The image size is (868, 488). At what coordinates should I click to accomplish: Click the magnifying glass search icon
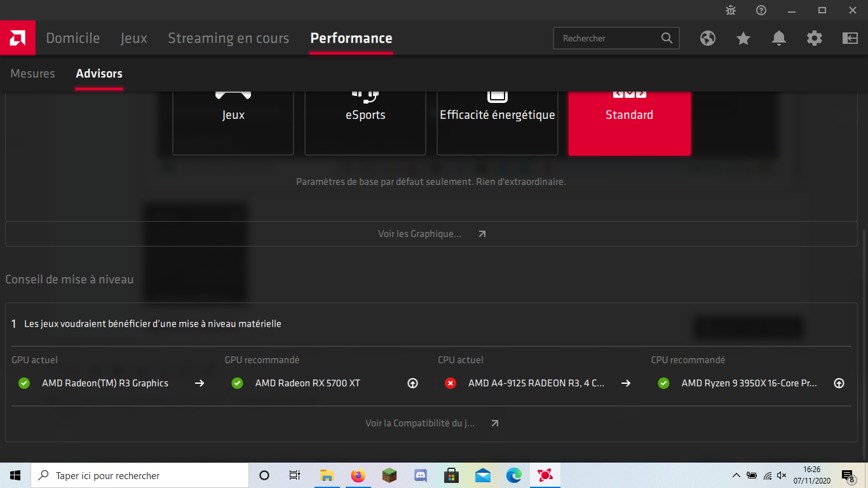pyautogui.click(x=667, y=38)
